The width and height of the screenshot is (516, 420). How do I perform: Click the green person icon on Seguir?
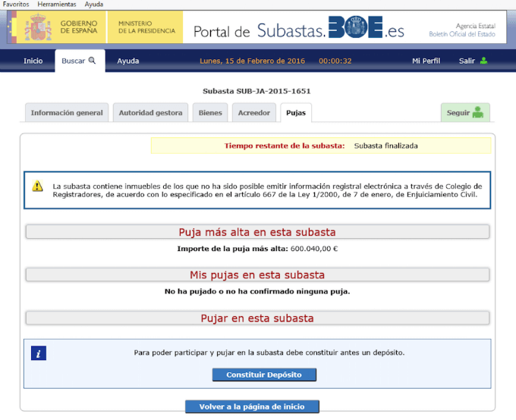point(478,112)
